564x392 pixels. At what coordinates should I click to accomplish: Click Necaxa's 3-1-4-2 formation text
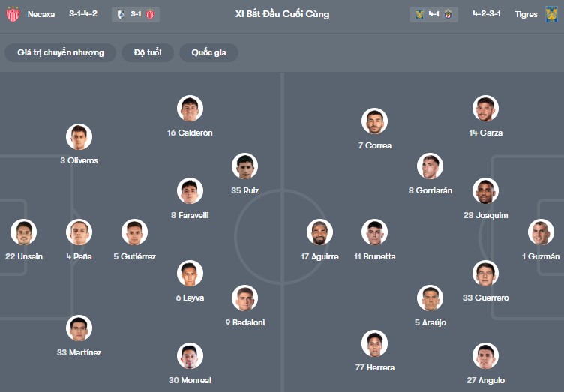click(83, 14)
